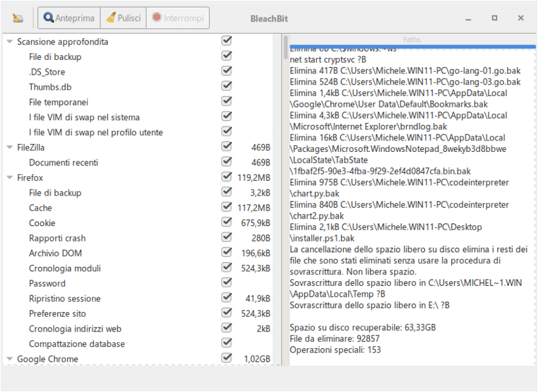Open the BleachBit menu icon
The width and height of the screenshot is (538, 392).
click(x=18, y=18)
